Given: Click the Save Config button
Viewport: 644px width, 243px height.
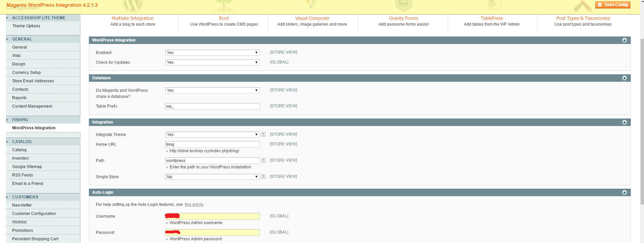Looking at the screenshot, I should (613, 5).
